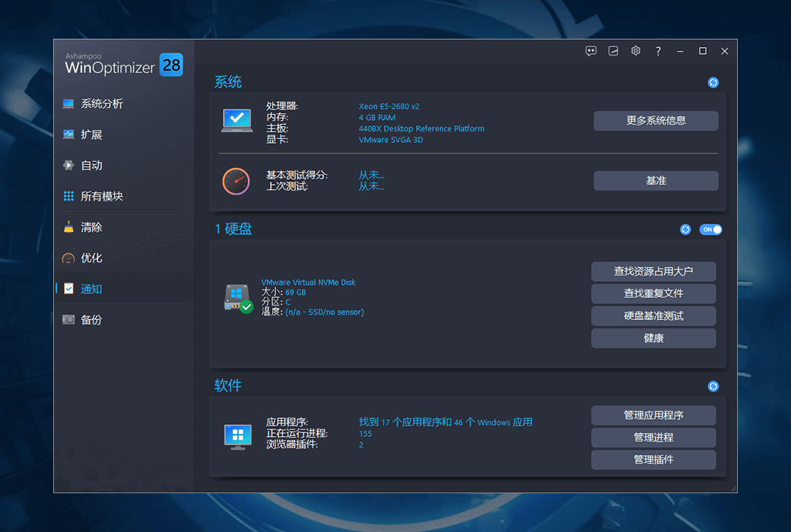Click the software monitor icon
This screenshot has width=791, height=532.
(237, 437)
